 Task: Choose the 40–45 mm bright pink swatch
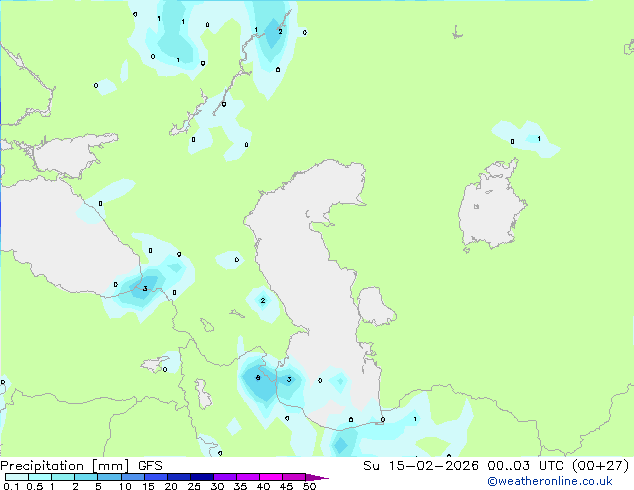tap(271, 477)
